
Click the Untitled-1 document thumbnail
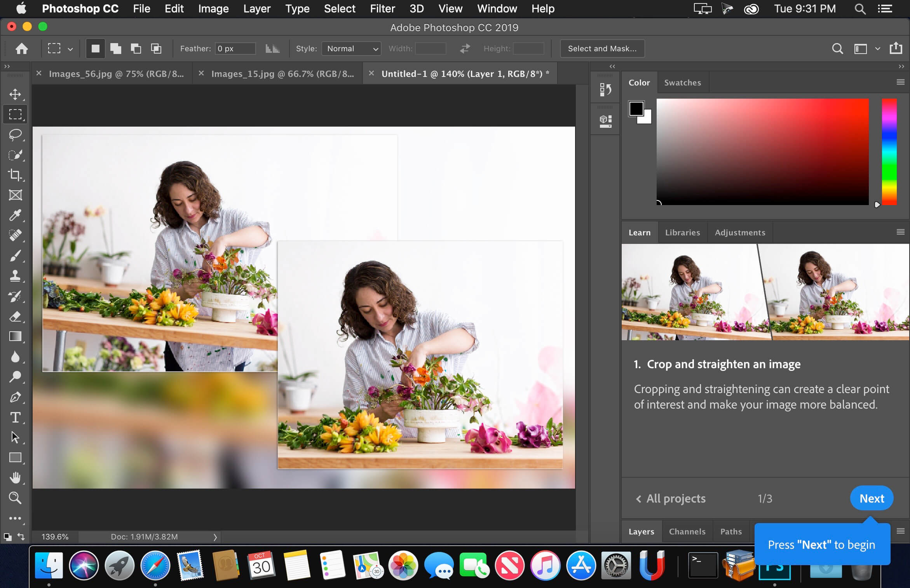click(464, 73)
